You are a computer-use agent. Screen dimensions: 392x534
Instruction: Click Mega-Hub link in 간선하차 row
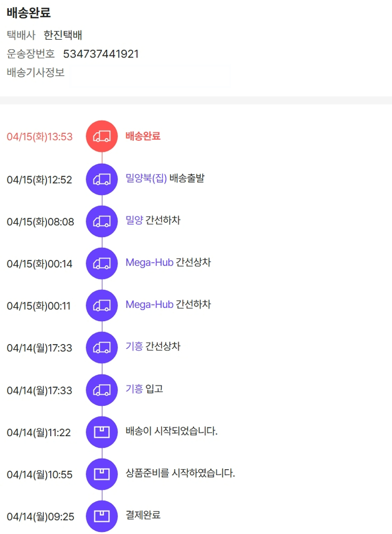149,304
